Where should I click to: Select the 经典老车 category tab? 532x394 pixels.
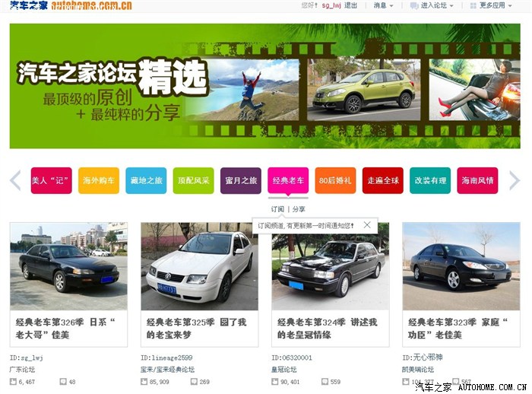pos(288,181)
